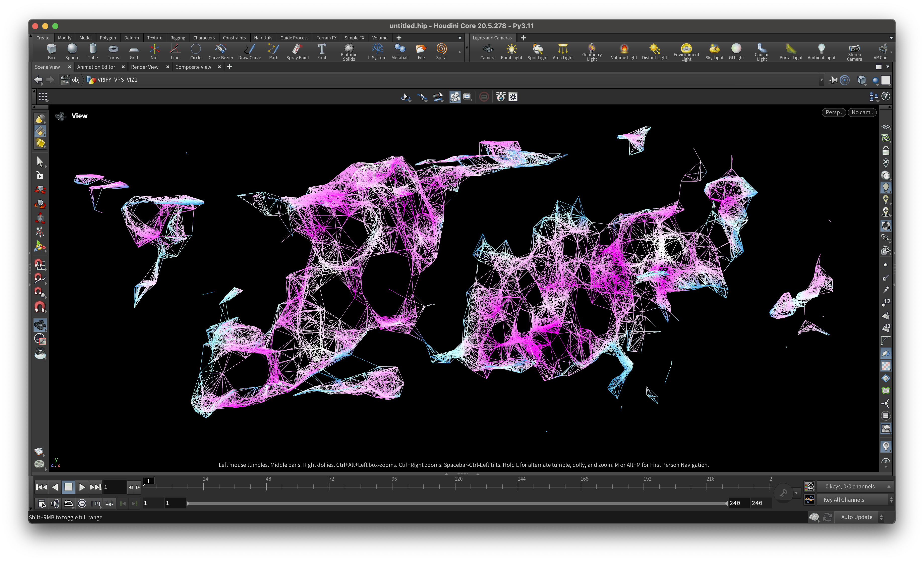Image resolution: width=924 pixels, height=561 pixels.
Task: Open the Terrain FX shelf tab
Action: tap(326, 38)
